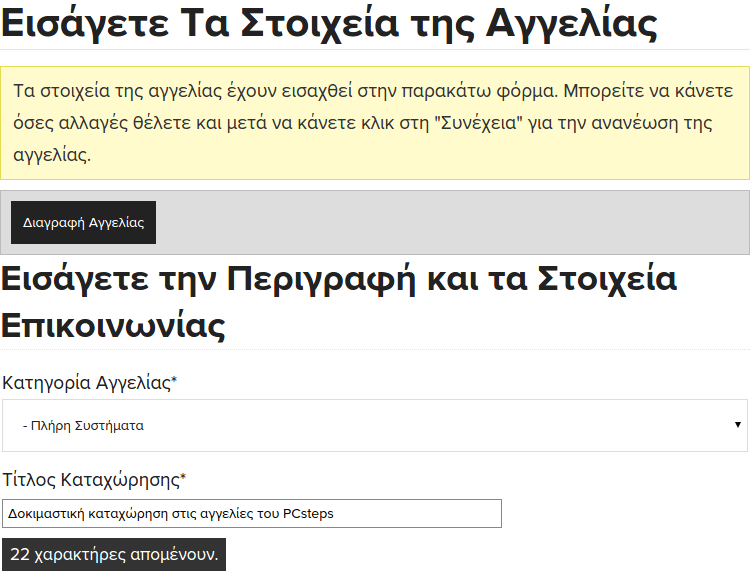750x581 pixels.
Task: Select the '22 χαρακτήρες απομένουν.' counter text
Action: pos(114,555)
